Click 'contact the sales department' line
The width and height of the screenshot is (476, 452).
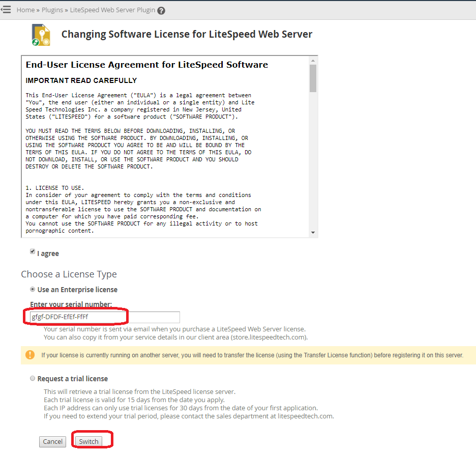(x=189, y=416)
